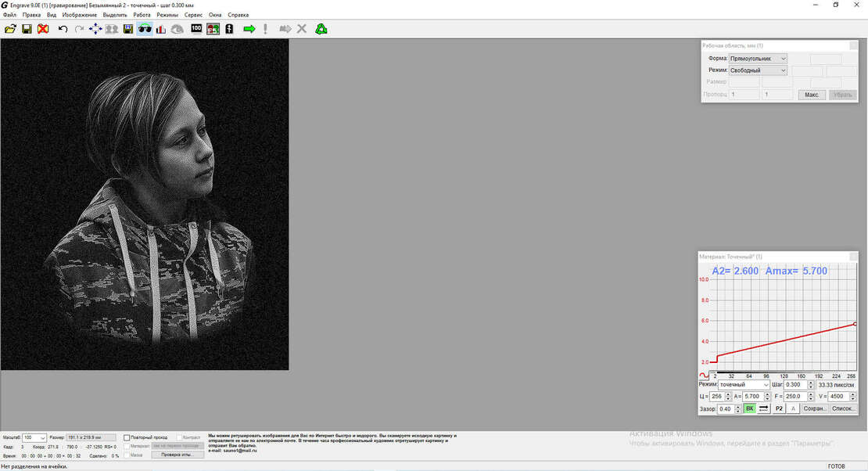Toggle the green ВК button
Image resolution: width=868 pixels, height=471 pixels.
coord(749,408)
